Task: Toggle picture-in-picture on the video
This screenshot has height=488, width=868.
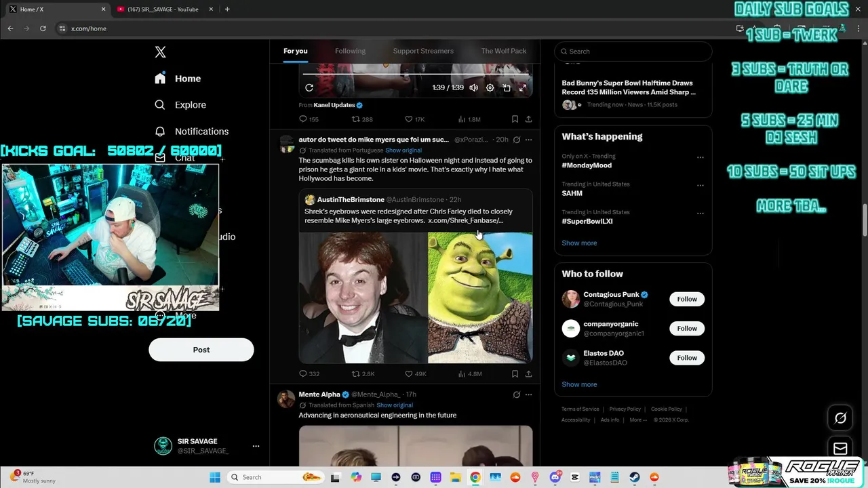Action: tap(506, 87)
